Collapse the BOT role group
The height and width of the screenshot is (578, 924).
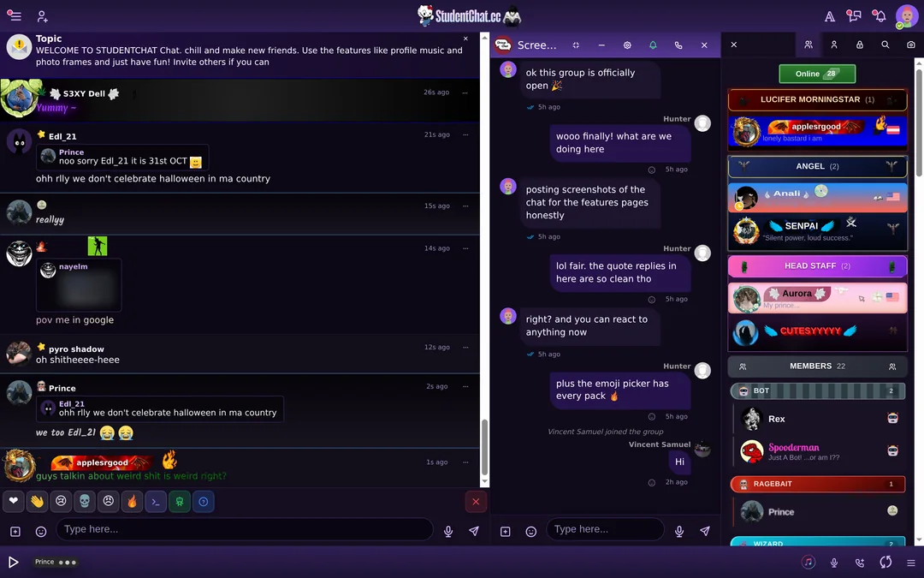pos(817,390)
